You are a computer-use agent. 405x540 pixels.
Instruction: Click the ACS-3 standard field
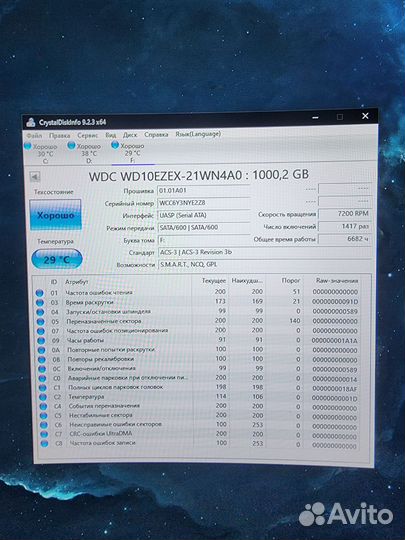[264, 252]
